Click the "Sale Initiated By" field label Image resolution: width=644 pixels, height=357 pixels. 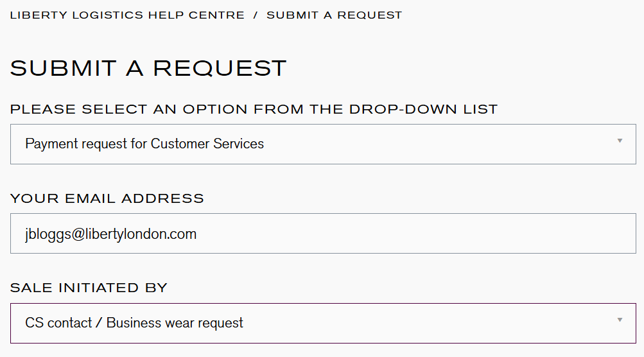pos(89,288)
